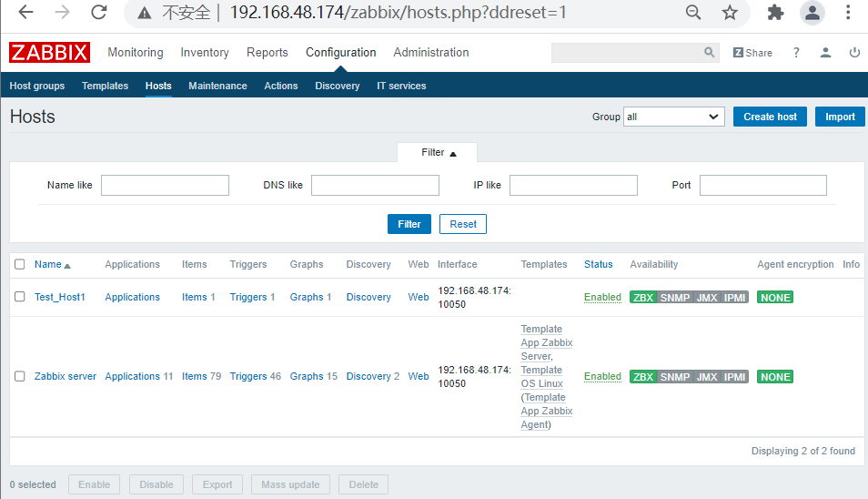This screenshot has width=868, height=499.
Task: Collapse the Filter panel
Action: point(438,152)
